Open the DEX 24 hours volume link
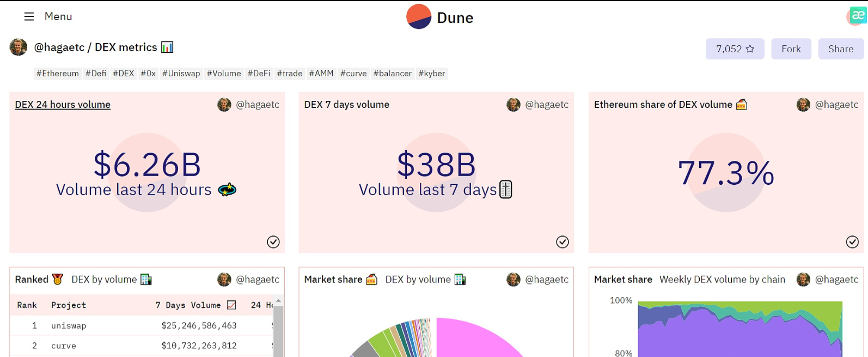Screen dimensions: 868x357 click(x=63, y=105)
